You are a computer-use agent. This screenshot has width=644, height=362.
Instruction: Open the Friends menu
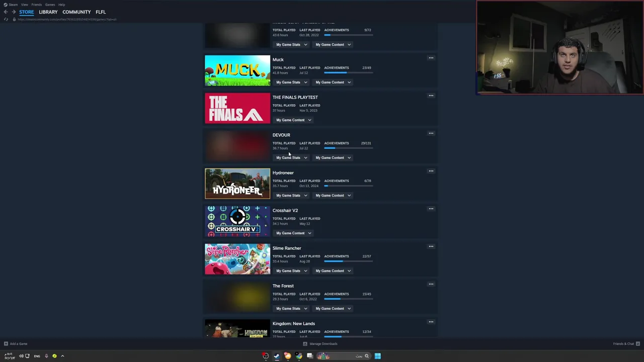tap(36, 5)
